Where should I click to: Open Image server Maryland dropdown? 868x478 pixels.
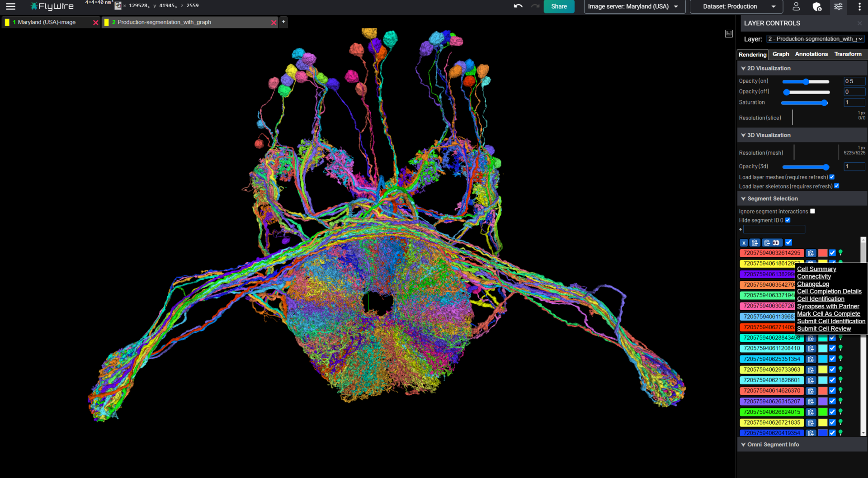[634, 6]
